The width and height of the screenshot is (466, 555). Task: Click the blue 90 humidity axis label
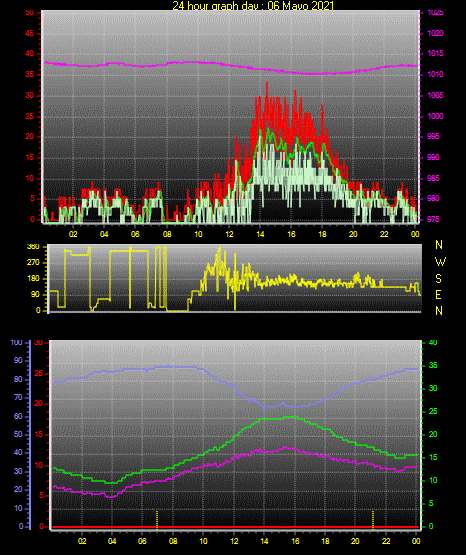(18, 360)
